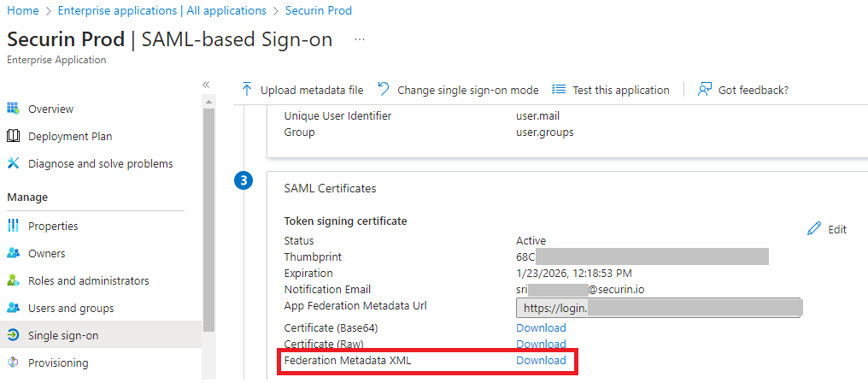
Task: Select Single sign-on menu item
Action: (63, 335)
